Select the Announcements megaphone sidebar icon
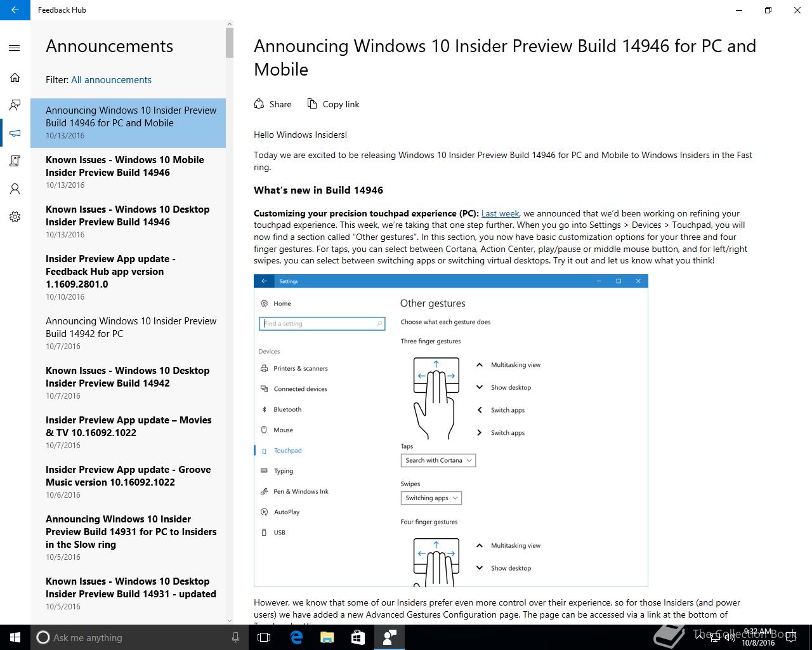The height and width of the screenshot is (650, 812). [x=15, y=133]
